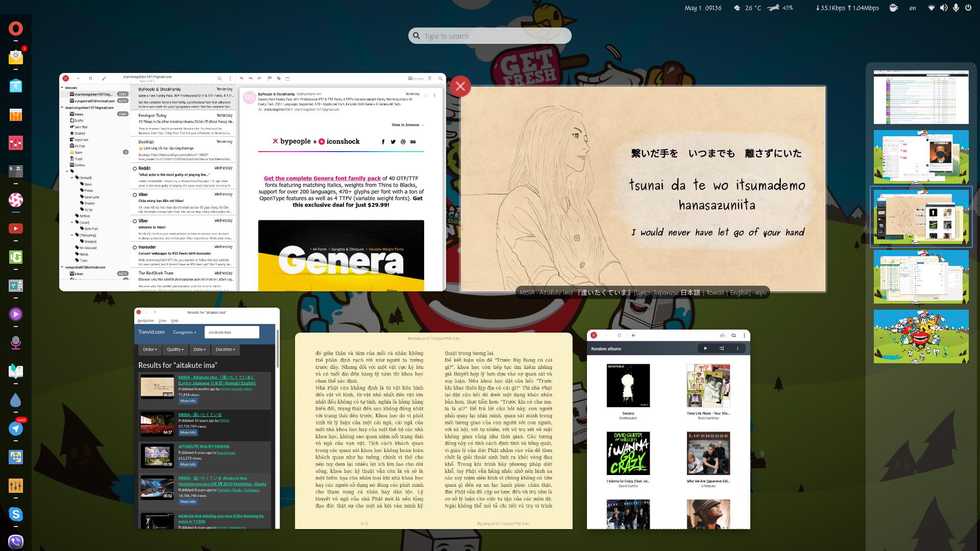Click the Tonvid 'aitakute ima' search box
Screen dimensions: 980x551
pyautogui.click(x=232, y=332)
